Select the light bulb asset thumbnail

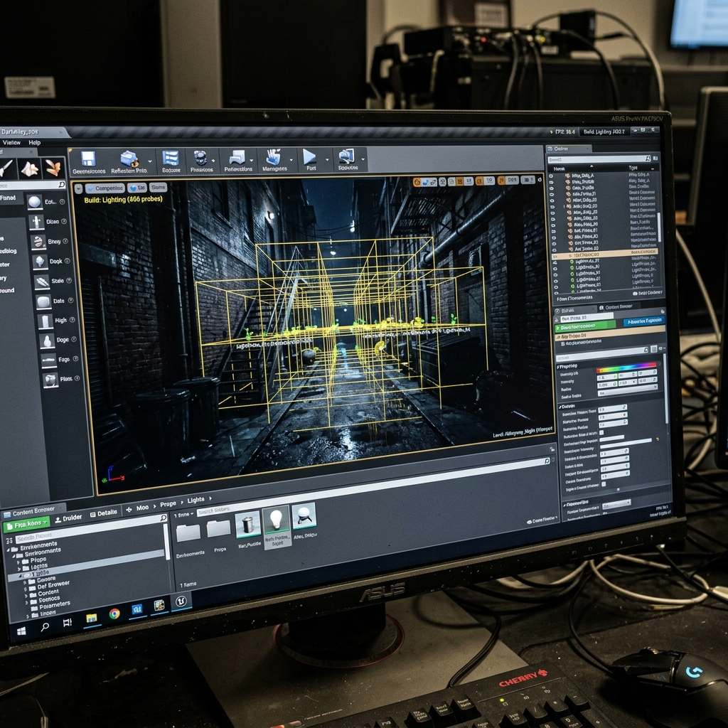[277, 520]
